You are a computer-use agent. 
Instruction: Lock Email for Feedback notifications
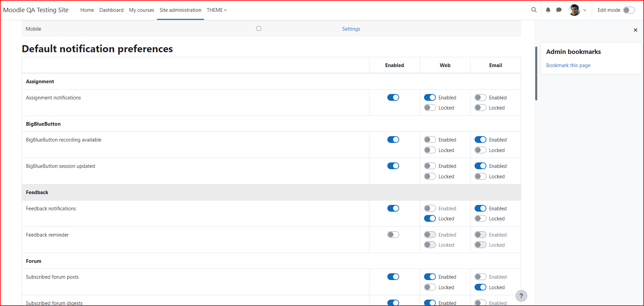pyautogui.click(x=480, y=218)
